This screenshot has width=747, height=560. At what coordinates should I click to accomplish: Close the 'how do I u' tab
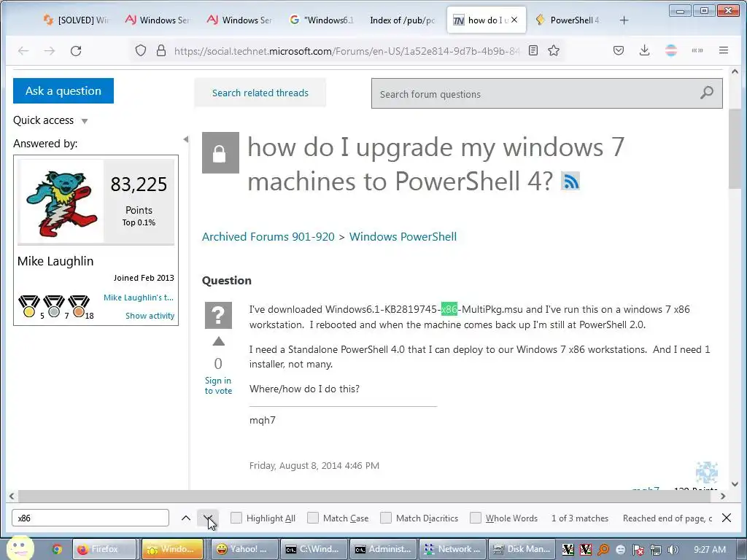click(514, 20)
